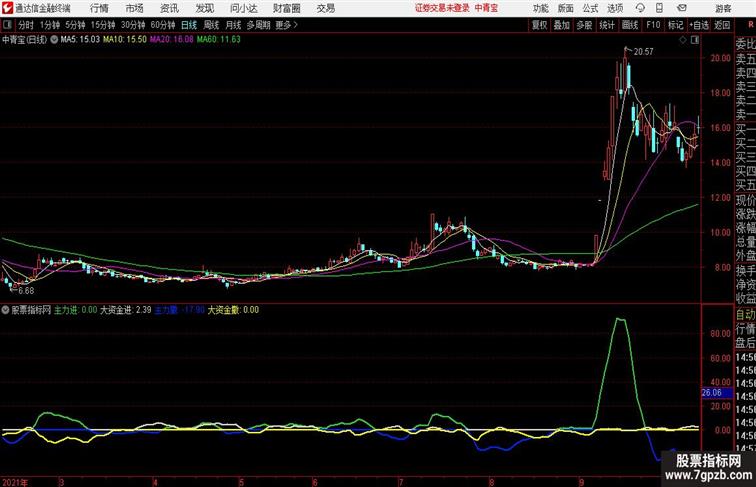Open the mobile phone icon in title bar
The image size is (756, 487).
click(x=659, y=8)
